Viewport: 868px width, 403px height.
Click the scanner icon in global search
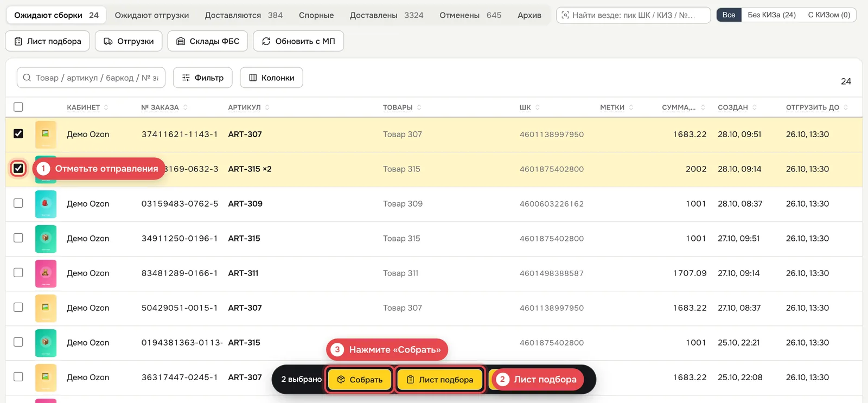(565, 15)
